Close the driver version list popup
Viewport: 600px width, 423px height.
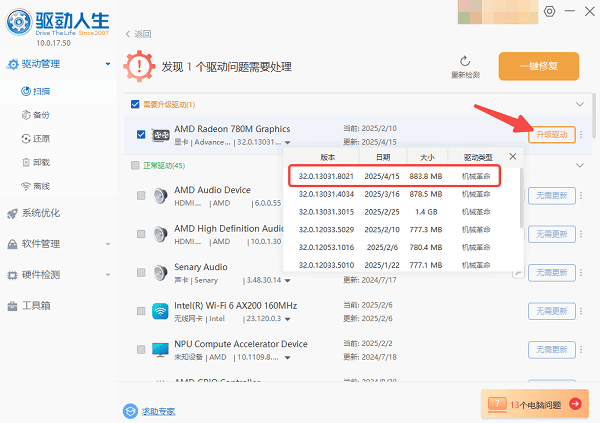point(513,156)
